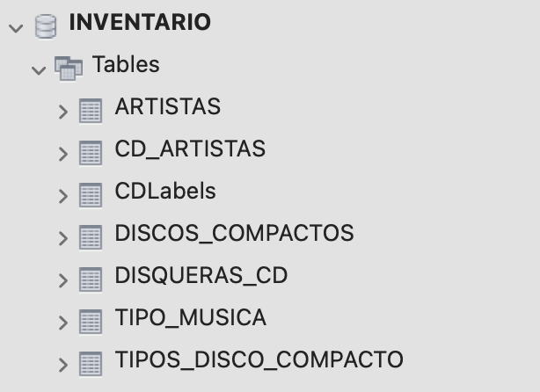The width and height of the screenshot is (540, 392).
Task: Collapse the INVENTARIO database node
Action: pos(15,27)
